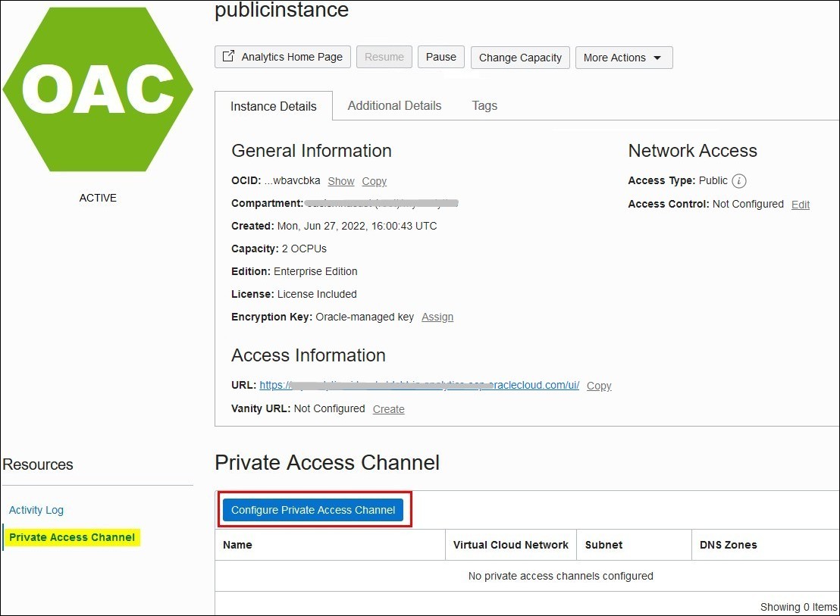This screenshot has height=616, width=840.
Task: Open the Tags tab
Action: point(484,105)
